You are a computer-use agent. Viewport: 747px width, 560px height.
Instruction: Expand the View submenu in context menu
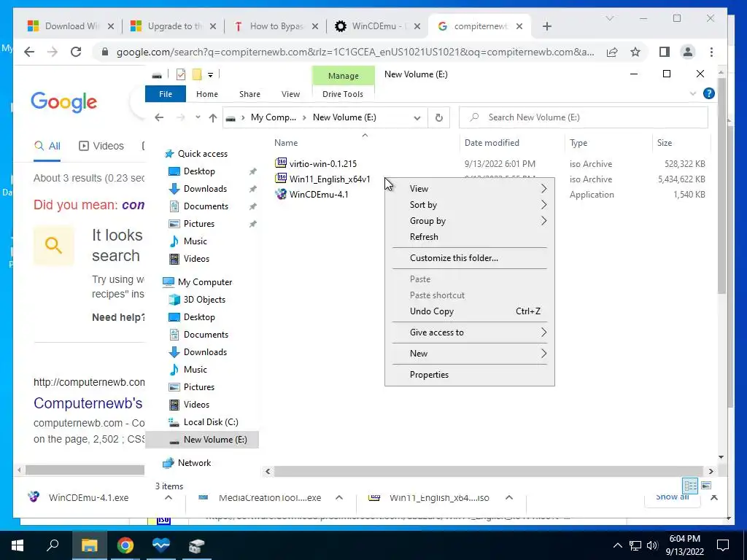(469, 189)
